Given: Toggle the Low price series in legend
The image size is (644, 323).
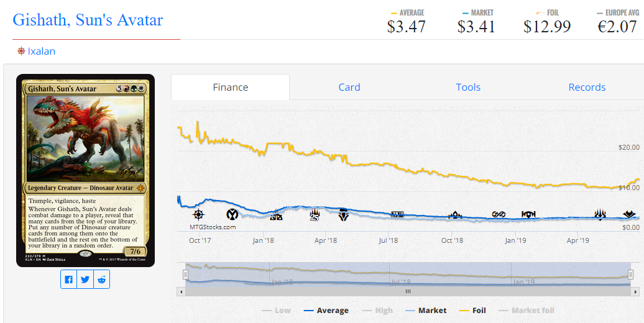Looking at the screenshot, I should (276, 311).
